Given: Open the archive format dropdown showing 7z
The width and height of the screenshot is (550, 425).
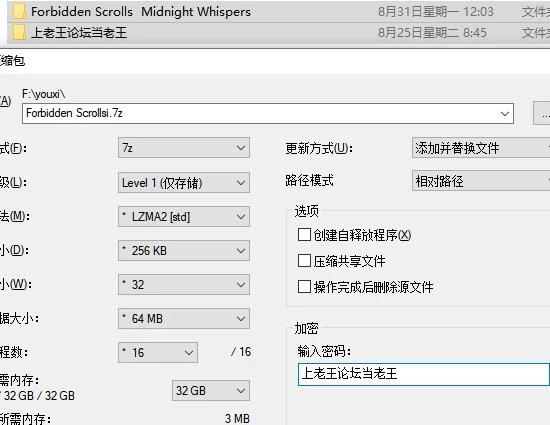Looking at the screenshot, I should point(184,148).
